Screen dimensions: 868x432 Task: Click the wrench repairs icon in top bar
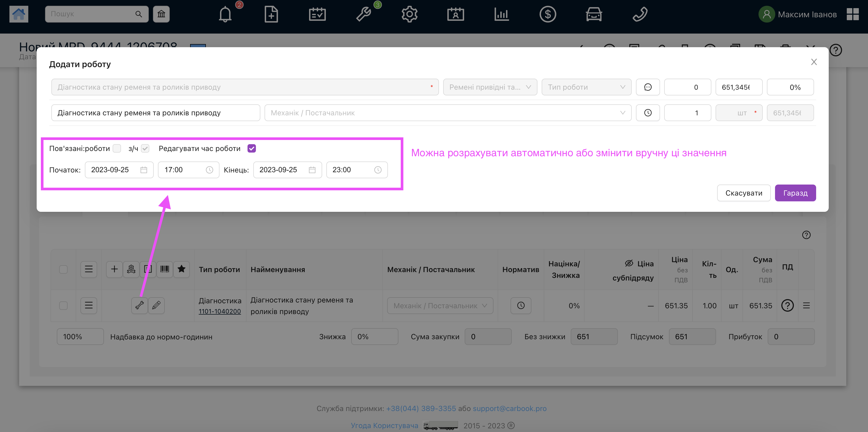coord(364,14)
